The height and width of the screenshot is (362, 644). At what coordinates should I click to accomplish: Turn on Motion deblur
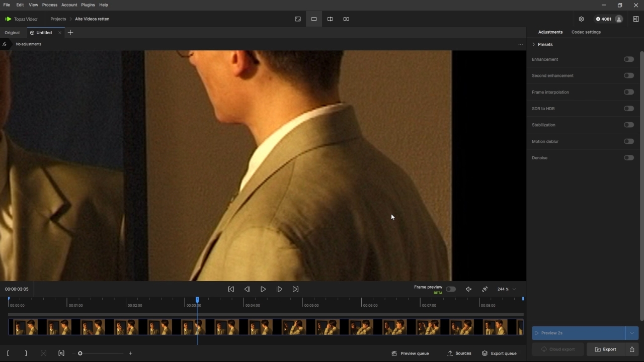(629, 141)
